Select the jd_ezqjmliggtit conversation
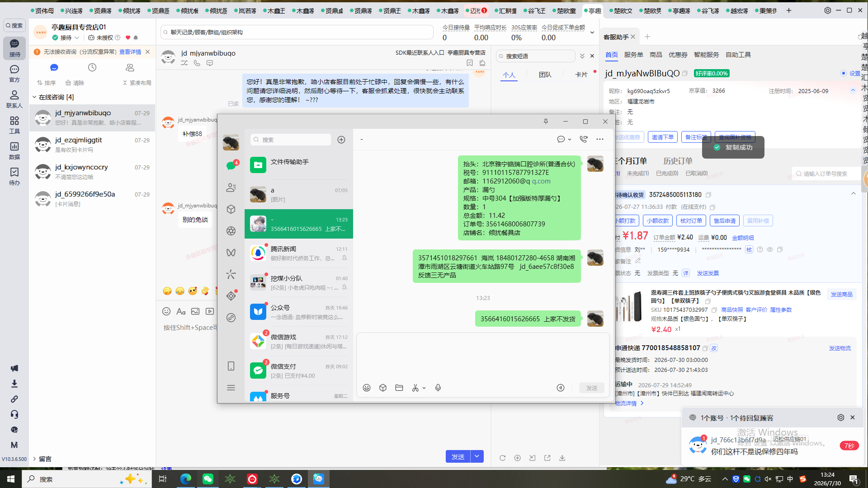868x488 pixels. pos(92,145)
